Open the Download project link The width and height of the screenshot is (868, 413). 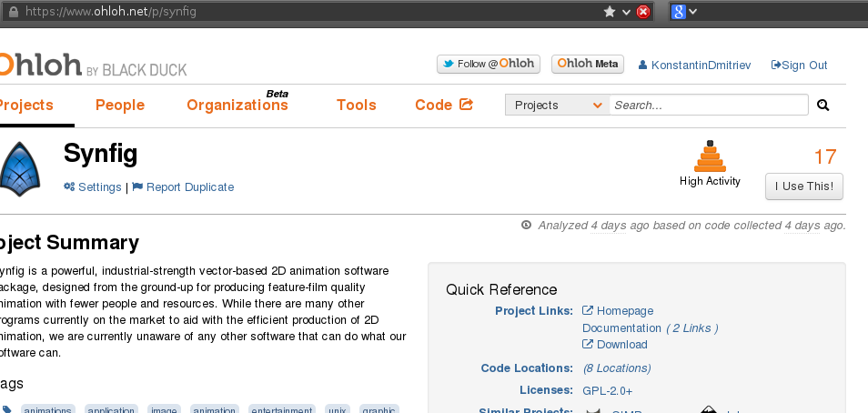coord(615,345)
